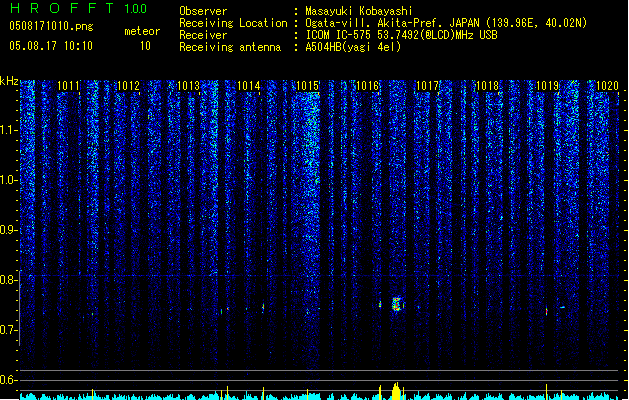
Task: Click the HROFFT 1.0.0 title text
Action: click(79, 8)
